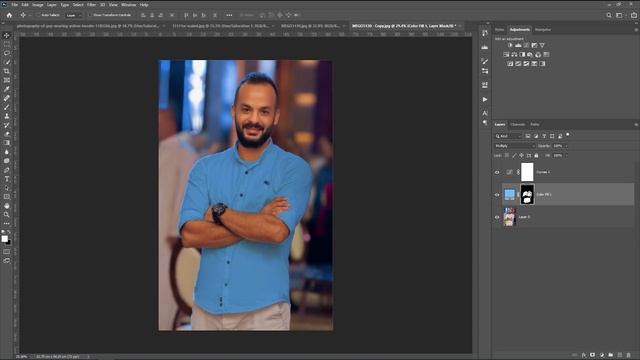Viewport: 640px width, 360px height.
Task: Select the Crop tool
Action: (7, 71)
